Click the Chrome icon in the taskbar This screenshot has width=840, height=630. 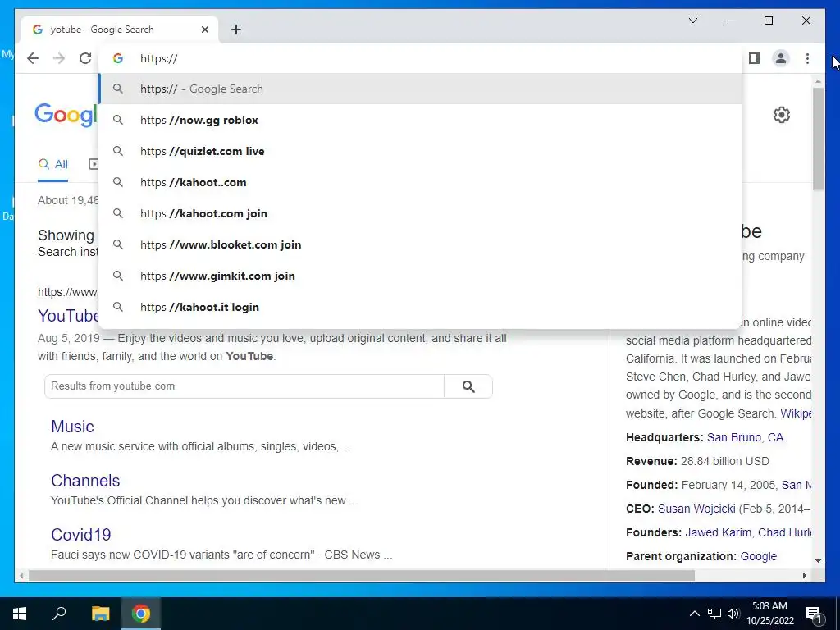tap(141, 614)
